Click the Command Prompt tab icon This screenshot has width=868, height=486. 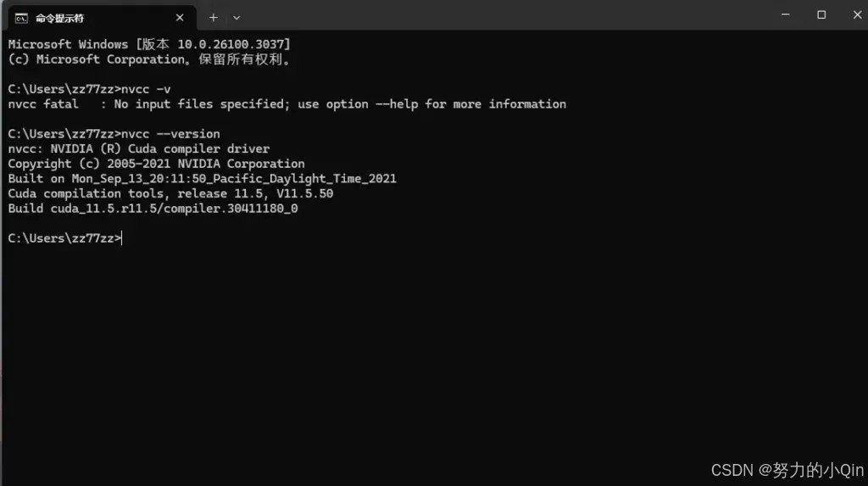(x=21, y=19)
